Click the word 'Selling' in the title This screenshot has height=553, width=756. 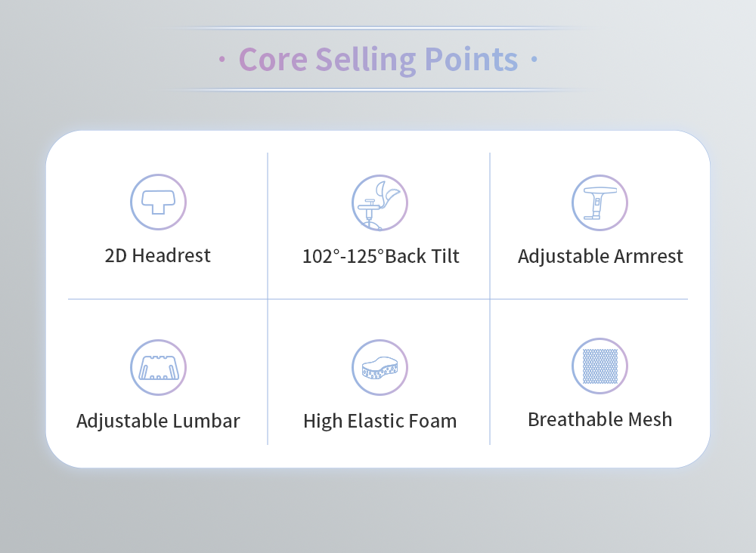click(366, 60)
